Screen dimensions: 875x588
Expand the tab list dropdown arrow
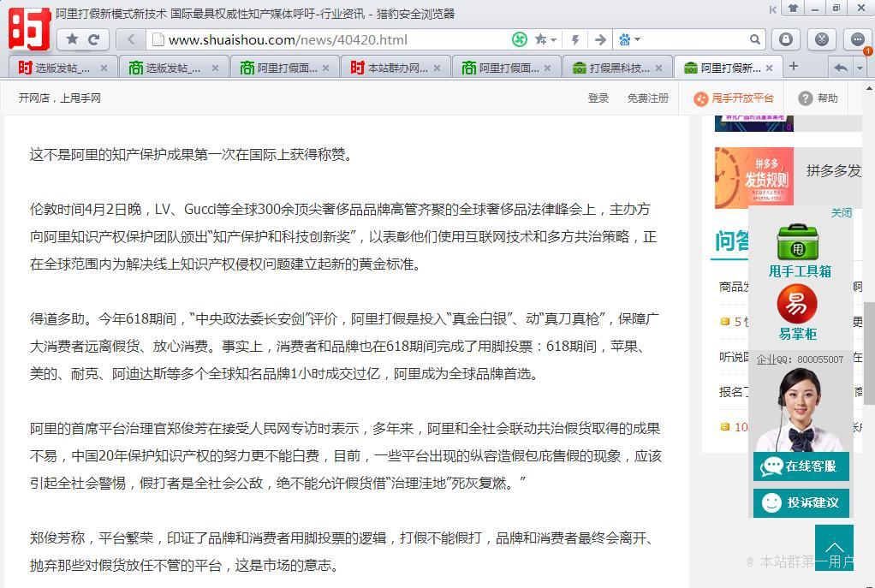pyautogui.click(x=860, y=68)
